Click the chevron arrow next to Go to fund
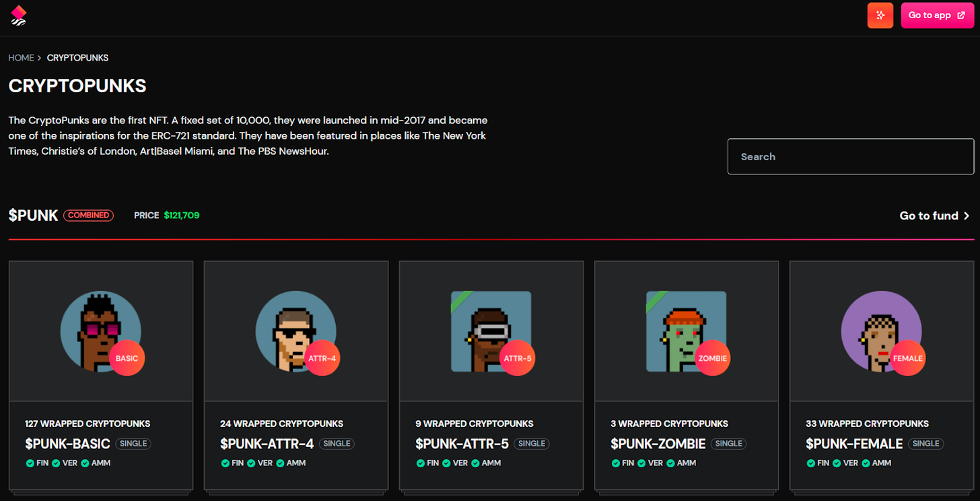The image size is (980, 501). click(967, 215)
